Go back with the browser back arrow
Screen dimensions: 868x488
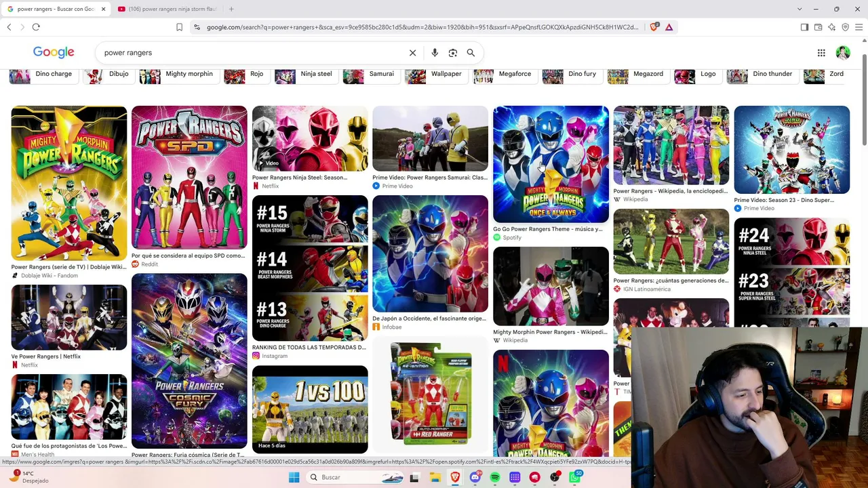click(9, 27)
